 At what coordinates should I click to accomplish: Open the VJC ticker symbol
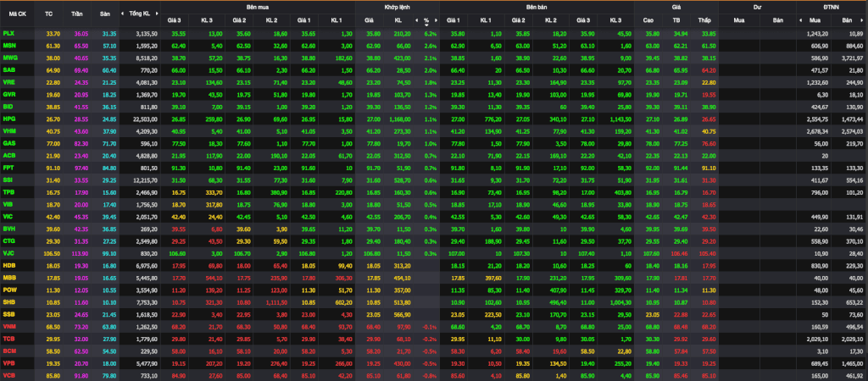(8, 251)
